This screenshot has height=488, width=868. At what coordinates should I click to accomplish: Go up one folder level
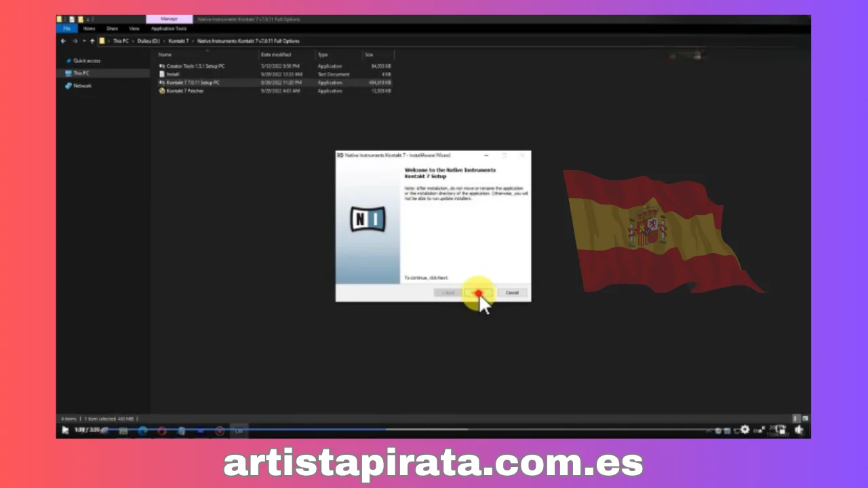[92, 41]
